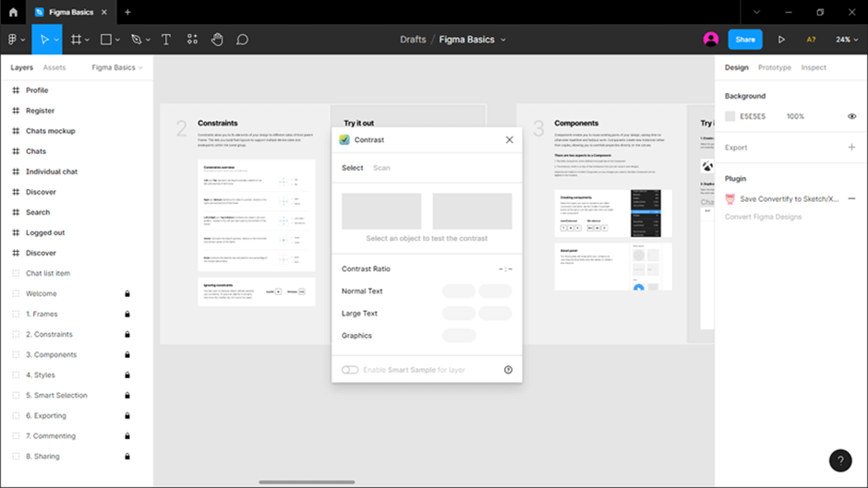Switch to the Assets tab

tap(54, 67)
